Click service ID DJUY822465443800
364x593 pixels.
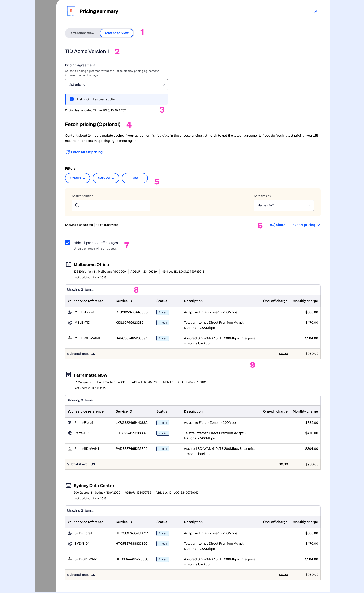(x=132, y=312)
